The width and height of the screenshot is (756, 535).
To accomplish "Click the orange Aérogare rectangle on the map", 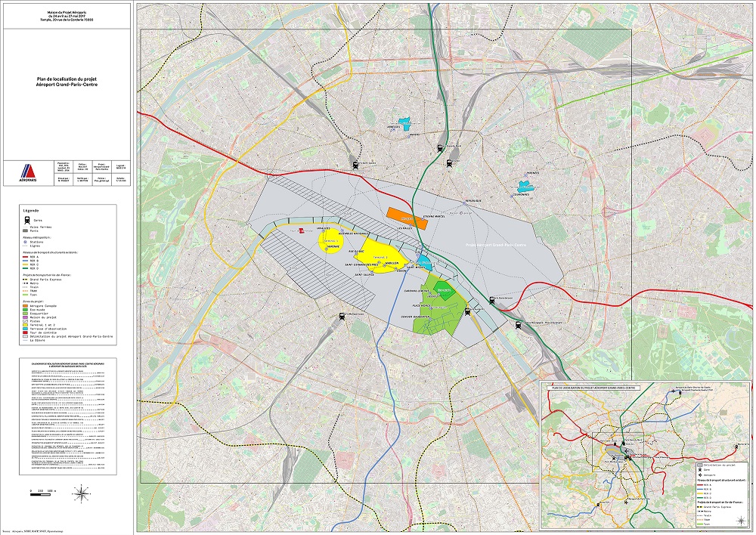I will [x=402, y=215].
